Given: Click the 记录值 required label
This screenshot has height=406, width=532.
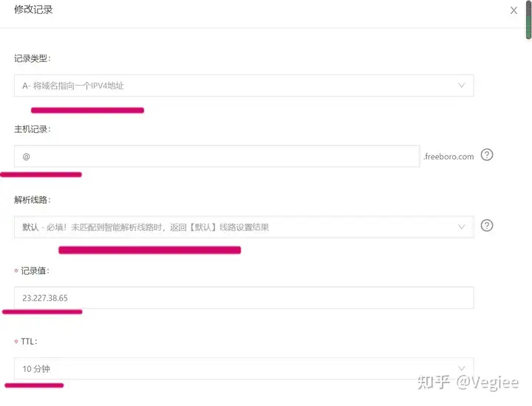Looking at the screenshot, I should pos(32,271).
